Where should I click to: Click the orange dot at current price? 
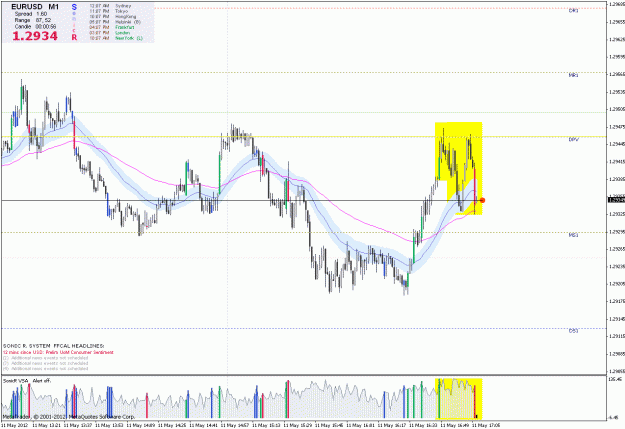coord(482,200)
